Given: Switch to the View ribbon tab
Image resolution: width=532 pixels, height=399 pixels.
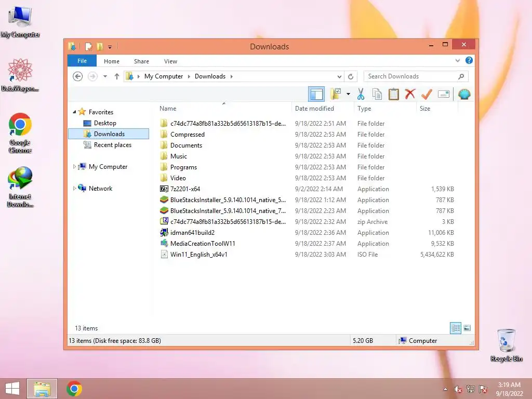Looking at the screenshot, I should (x=170, y=61).
